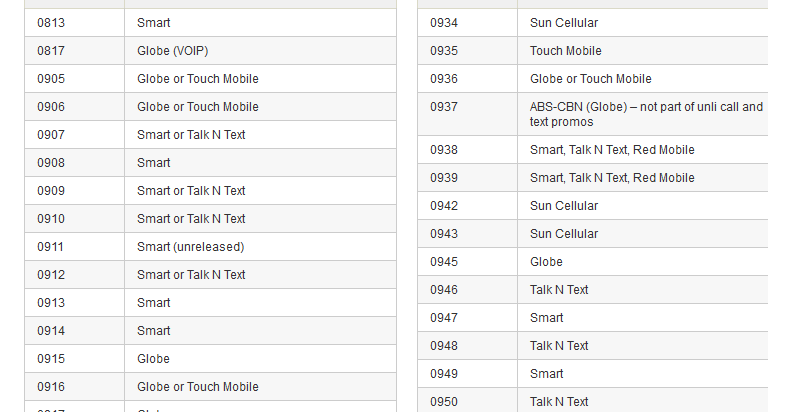
Task: Click the 0813 prefix cell
Action: [75, 23]
